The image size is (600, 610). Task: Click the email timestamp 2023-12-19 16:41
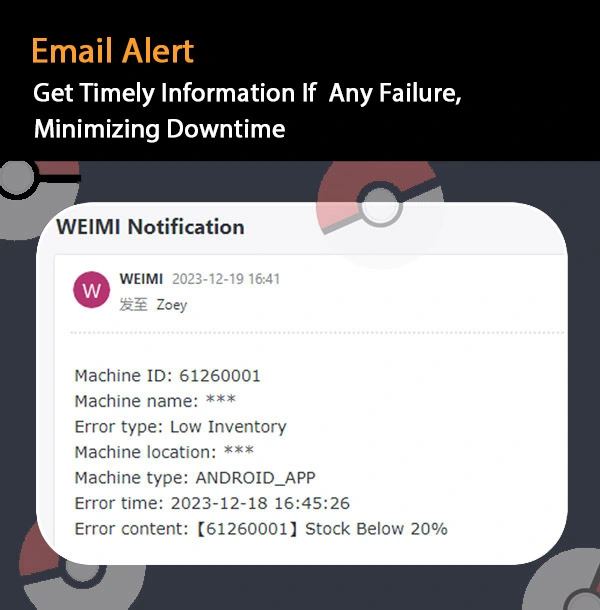click(x=226, y=279)
